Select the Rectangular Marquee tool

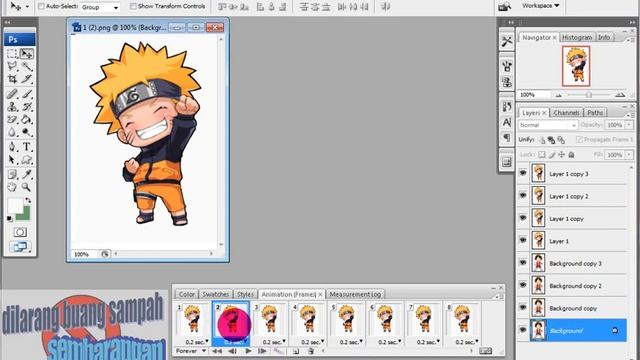[12, 53]
